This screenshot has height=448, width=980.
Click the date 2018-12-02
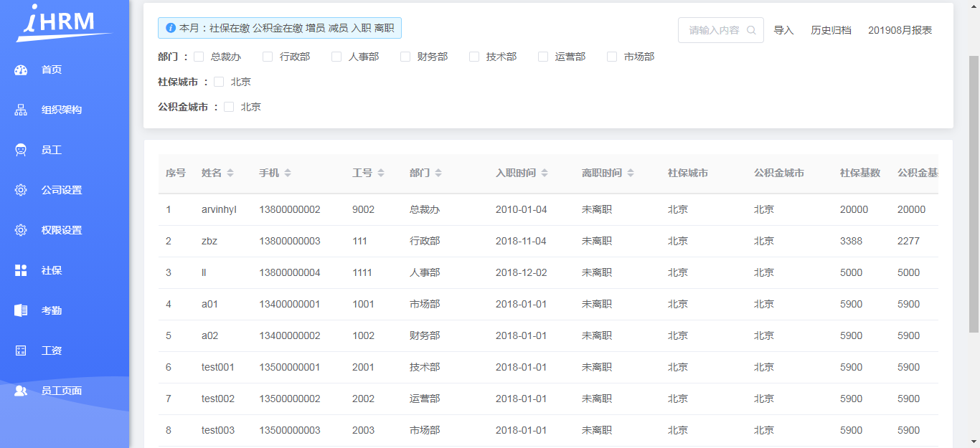pos(522,272)
